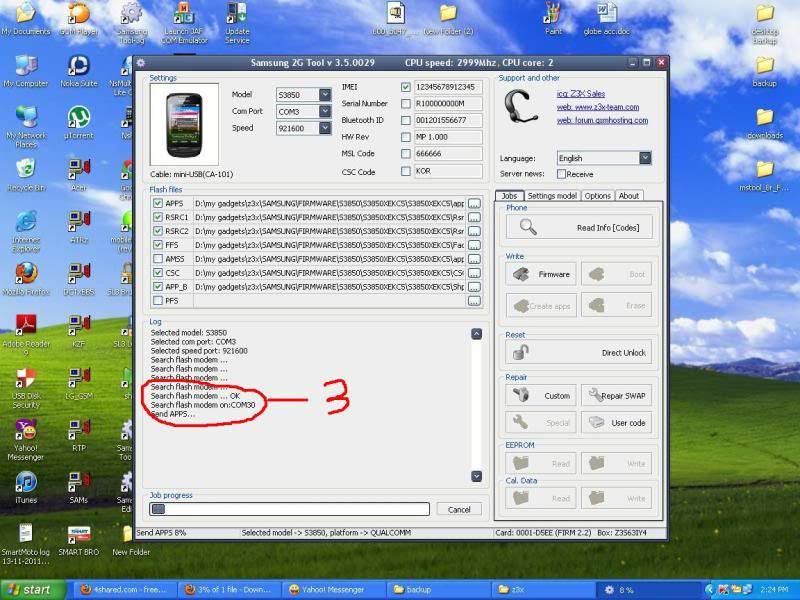Expand the Language dropdown set to English
The width and height of the screenshot is (800, 600).
coord(645,158)
